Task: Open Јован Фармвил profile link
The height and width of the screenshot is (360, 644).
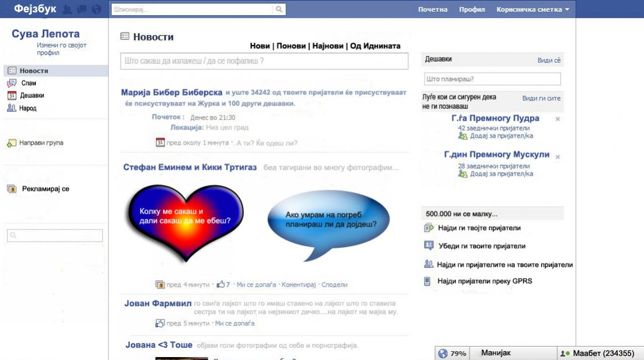Action: [158, 303]
